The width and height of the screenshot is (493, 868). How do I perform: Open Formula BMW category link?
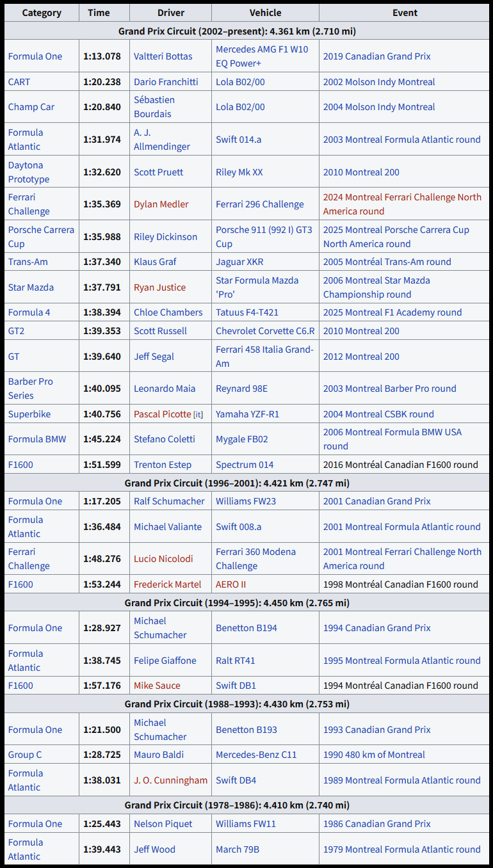(x=37, y=439)
